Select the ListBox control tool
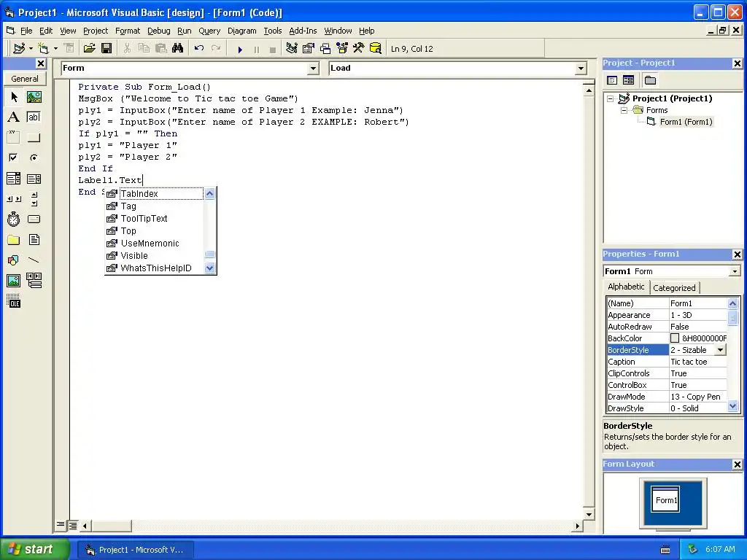 [34, 179]
